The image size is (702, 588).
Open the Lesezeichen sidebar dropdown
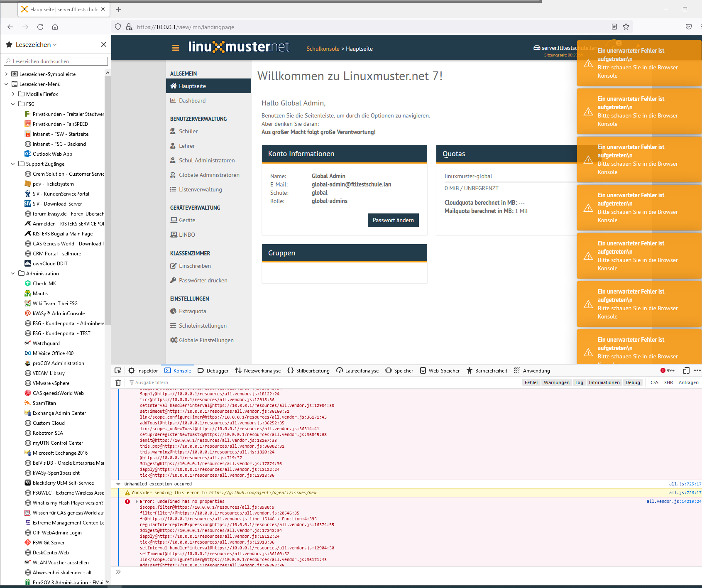36,44
